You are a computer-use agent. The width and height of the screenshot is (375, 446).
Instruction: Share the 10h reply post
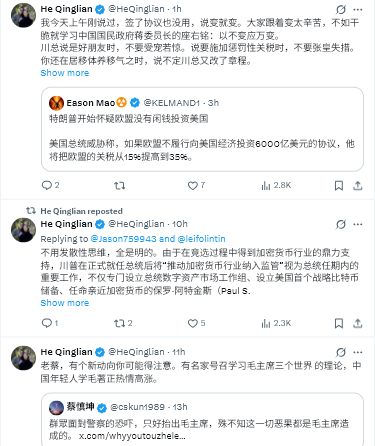coord(358,323)
